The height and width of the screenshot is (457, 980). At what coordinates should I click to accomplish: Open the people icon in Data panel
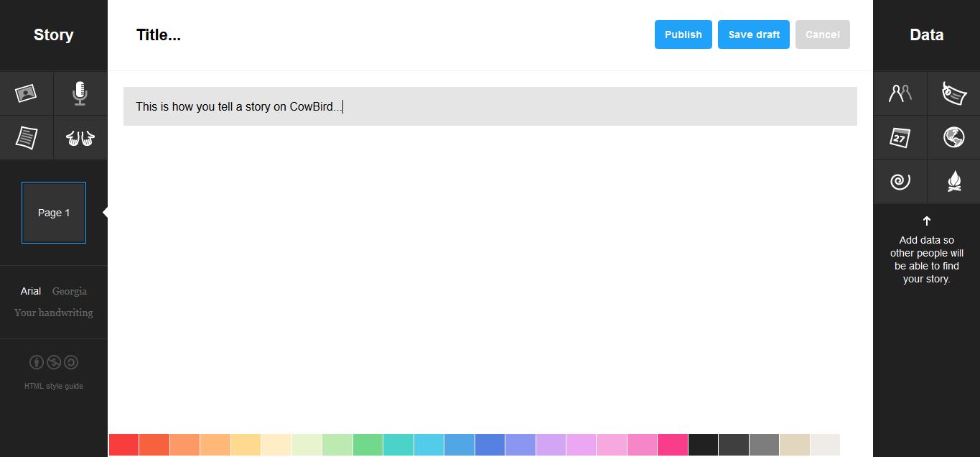click(900, 93)
